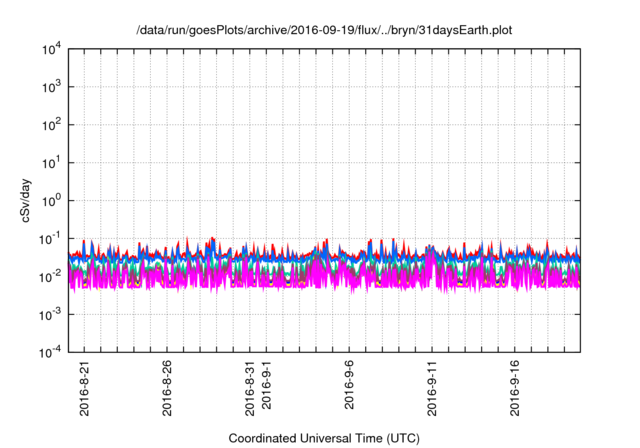Screen dimensions: 640x448
Task: Click the 10^-1 y-axis tick label
Action: 52,238
